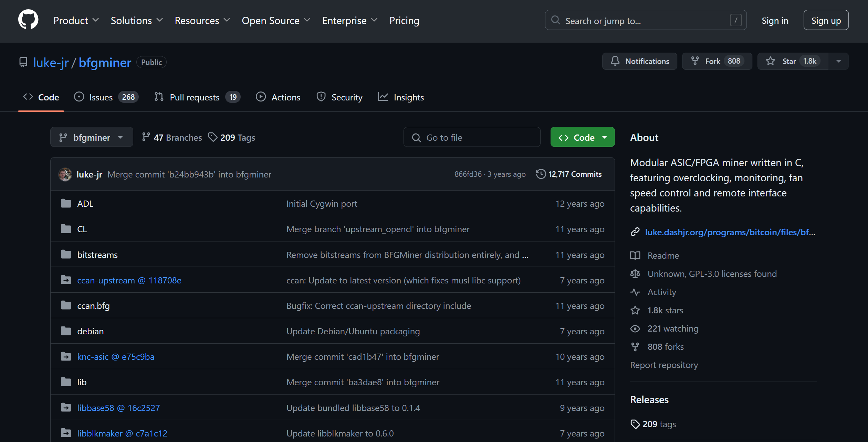The width and height of the screenshot is (868, 442).
Task: Switch to the Code tab
Action: 41,97
